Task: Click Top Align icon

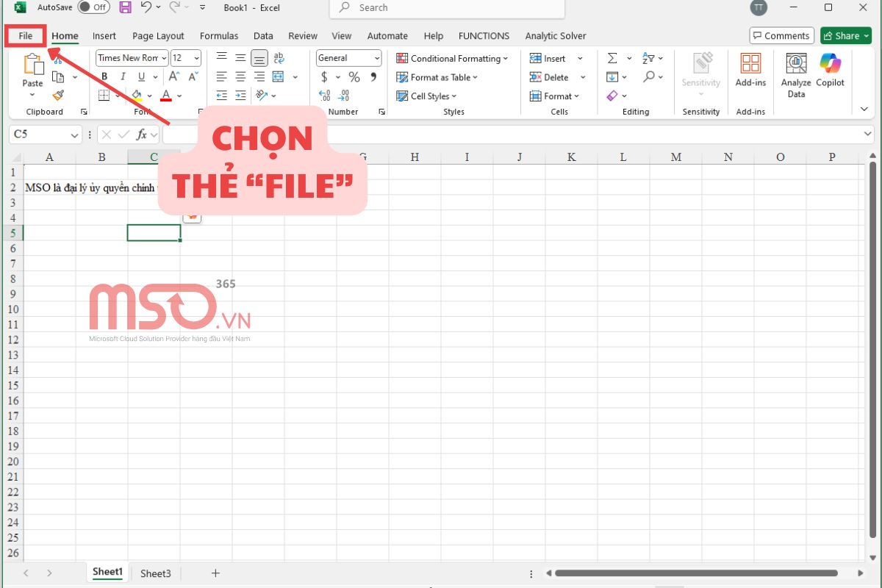Action: pos(221,57)
